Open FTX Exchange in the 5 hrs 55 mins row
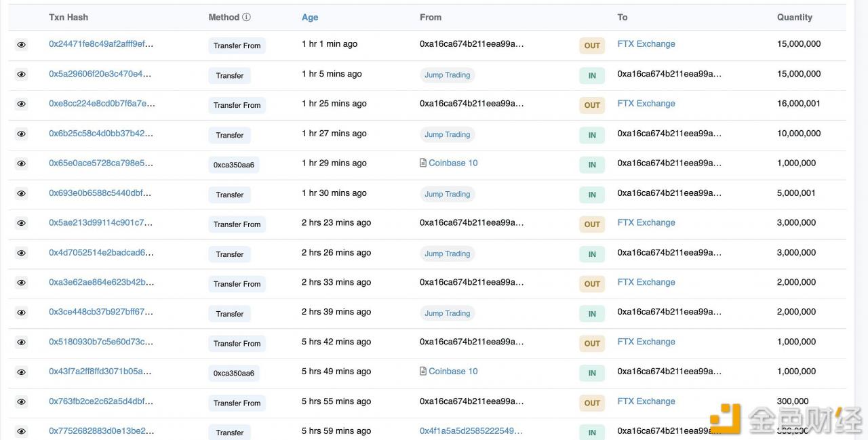The image size is (868, 440). pos(646,401)
